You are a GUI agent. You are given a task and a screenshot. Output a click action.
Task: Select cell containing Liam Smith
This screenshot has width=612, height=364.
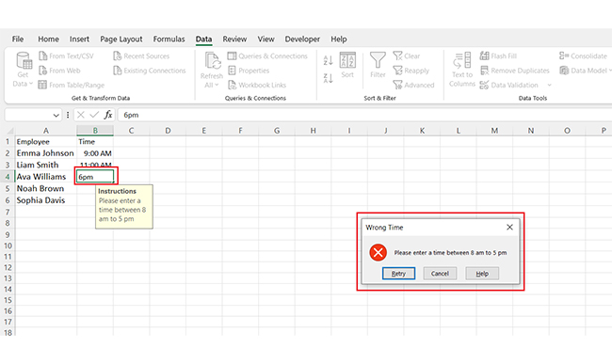click(x=46, y=165)
